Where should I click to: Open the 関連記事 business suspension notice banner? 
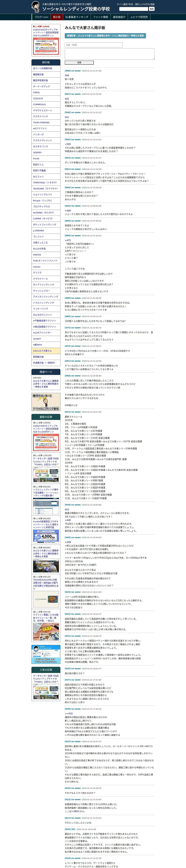tap(105, 35)
